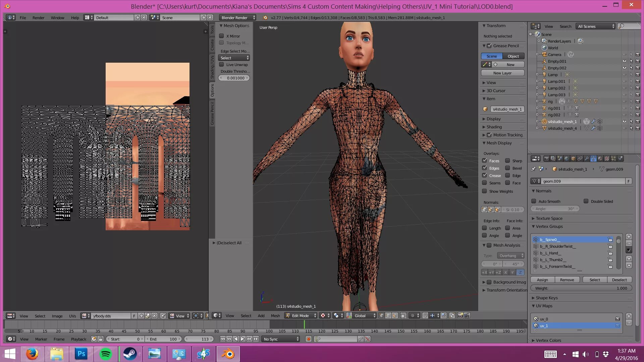Enable the Seams overlay checkbox
The width and height of the screenshot is (644, 362).
click(484, 183)
